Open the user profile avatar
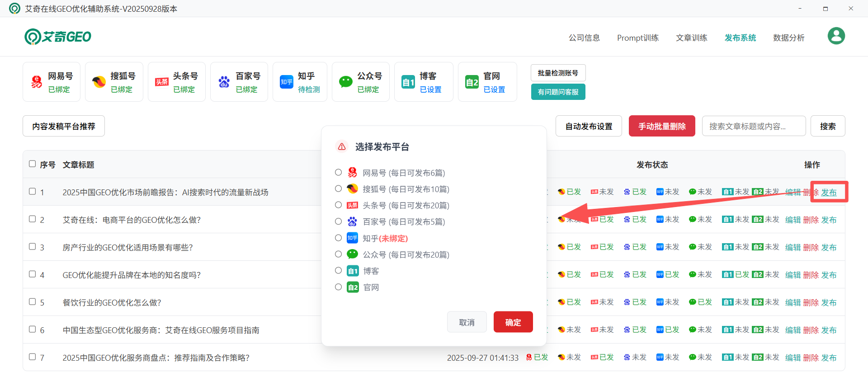Screen dimensions: 868x391 [x=836, y=36]
